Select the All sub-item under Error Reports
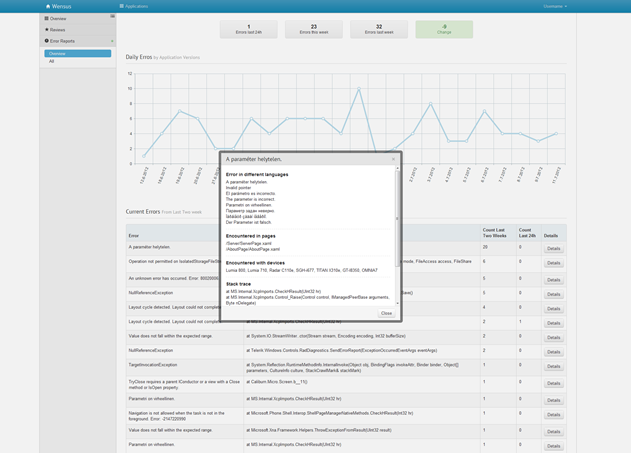The width and height of the screenshot is (631, 453). tap(52, 61)
